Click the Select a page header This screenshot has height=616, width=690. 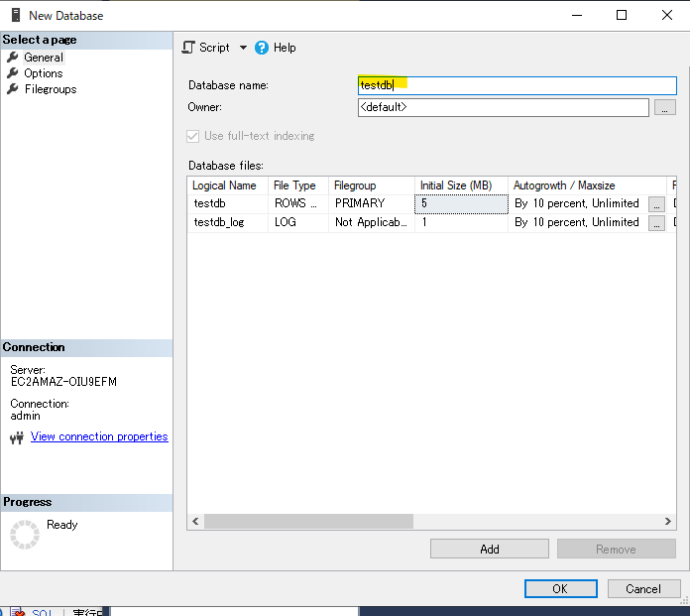[x=86, y=40]
